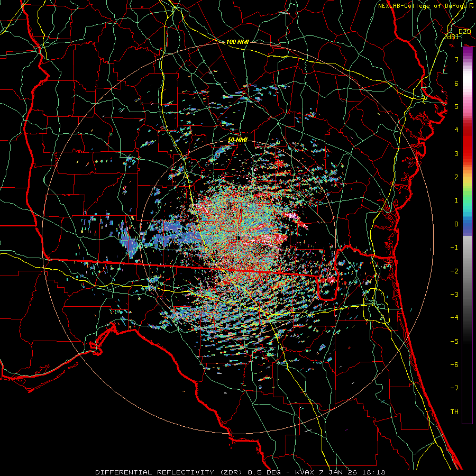This screenshot has width=476, height=476.
Task: Click legend value -6
Action: coord(454,365)
